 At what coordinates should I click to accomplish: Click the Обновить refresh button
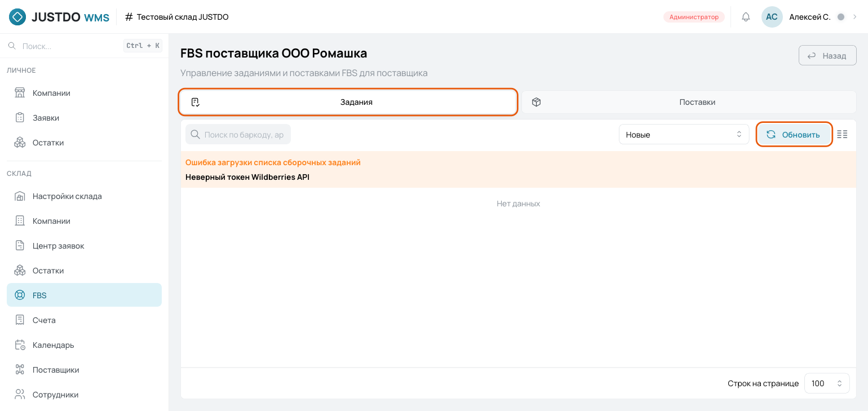coord(794,134)
